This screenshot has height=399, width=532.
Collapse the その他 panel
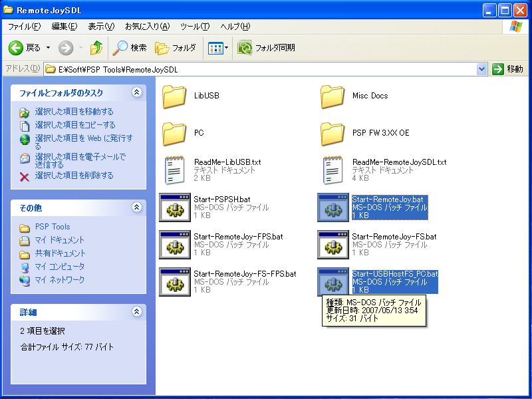point(137,207)
